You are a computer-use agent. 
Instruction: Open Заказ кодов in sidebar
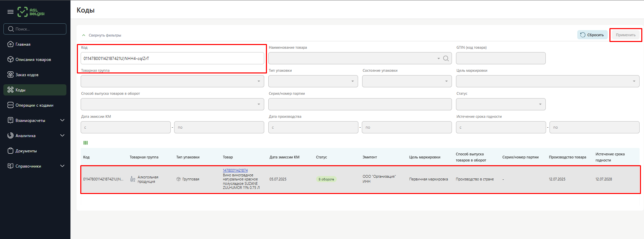click(27, 75)
